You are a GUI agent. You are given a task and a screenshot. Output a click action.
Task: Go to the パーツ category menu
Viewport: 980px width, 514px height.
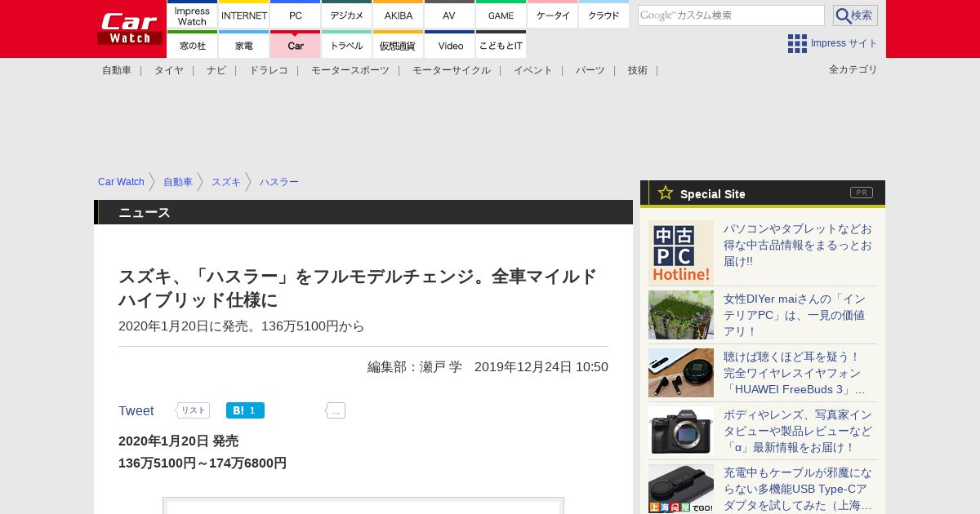click(x=590, y=70)
